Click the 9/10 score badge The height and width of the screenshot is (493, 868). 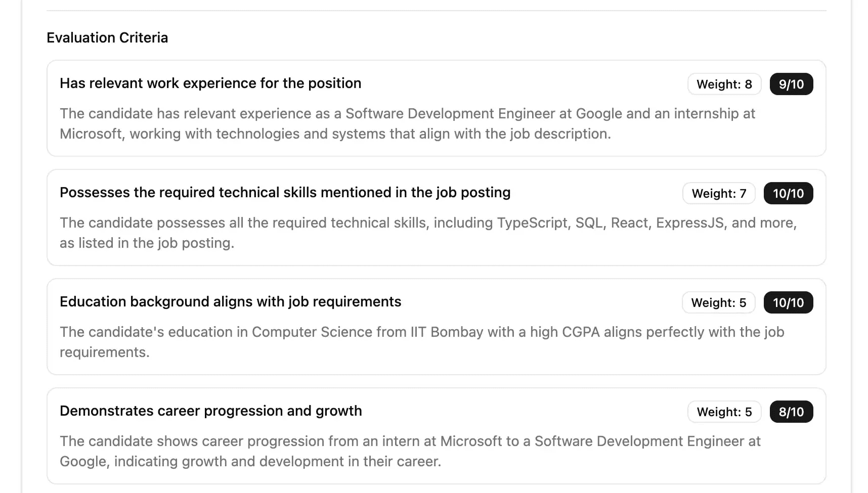(x=791, y=84)
